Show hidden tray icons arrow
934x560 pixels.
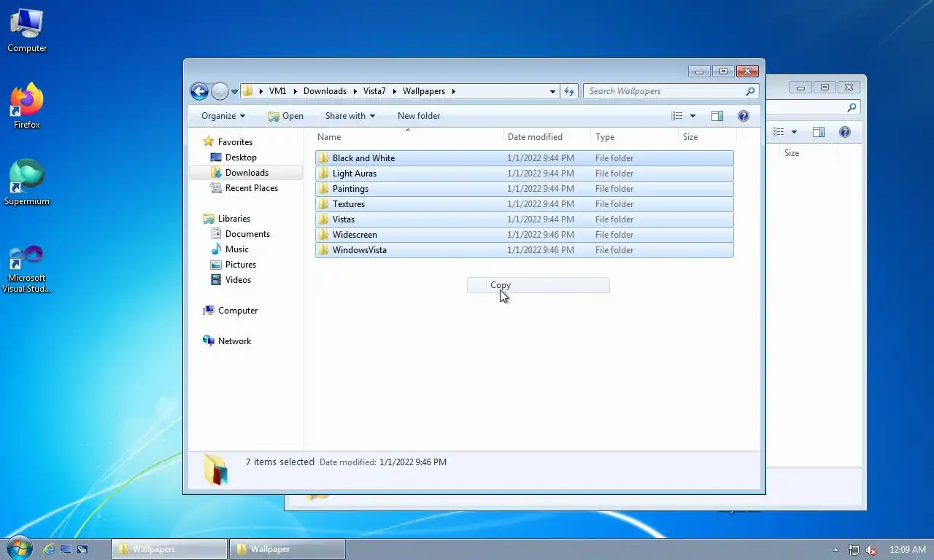tap(835, 550)
